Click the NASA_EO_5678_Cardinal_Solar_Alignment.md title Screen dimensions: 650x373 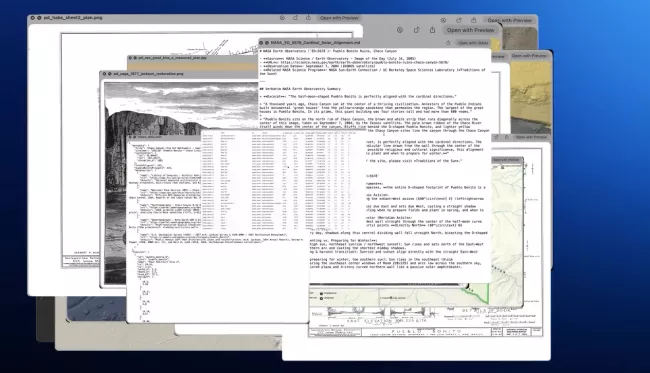coord(315,43)
